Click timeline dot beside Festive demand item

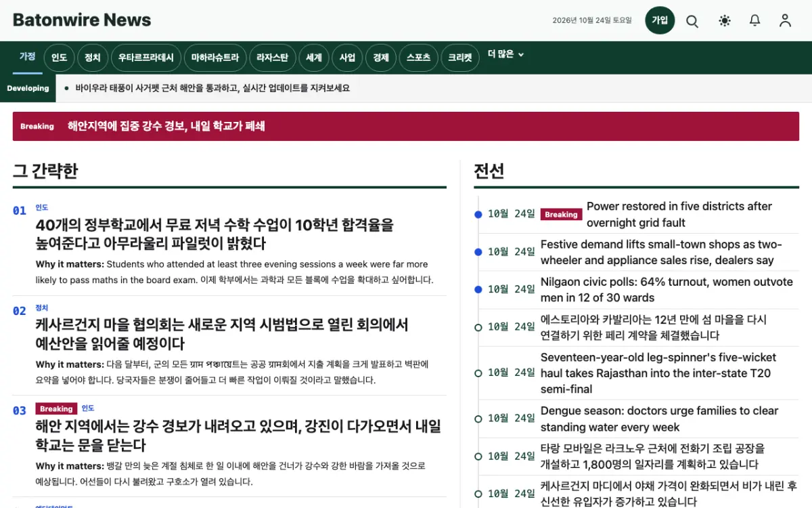click(478, 252)
